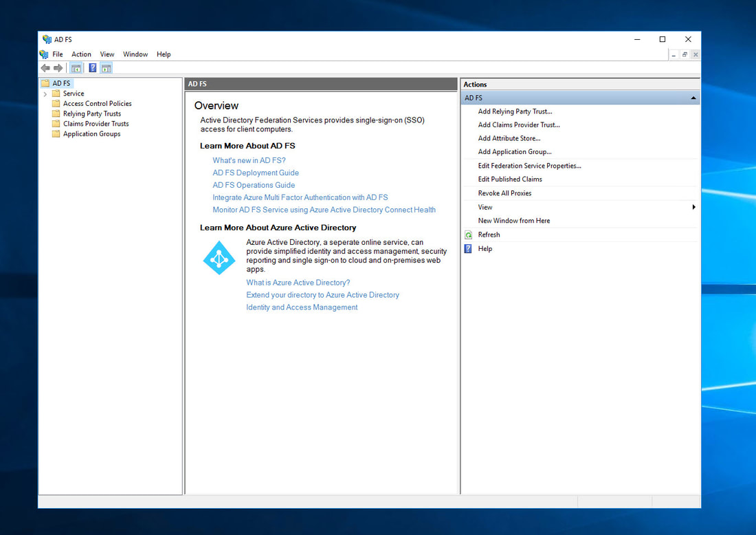Select the Claims Provider Trusts folder

coord(96,124)
